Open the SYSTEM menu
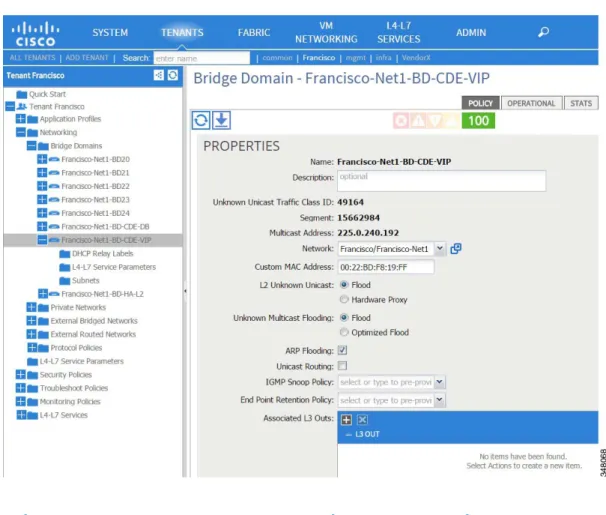 (x=110, y=32)
